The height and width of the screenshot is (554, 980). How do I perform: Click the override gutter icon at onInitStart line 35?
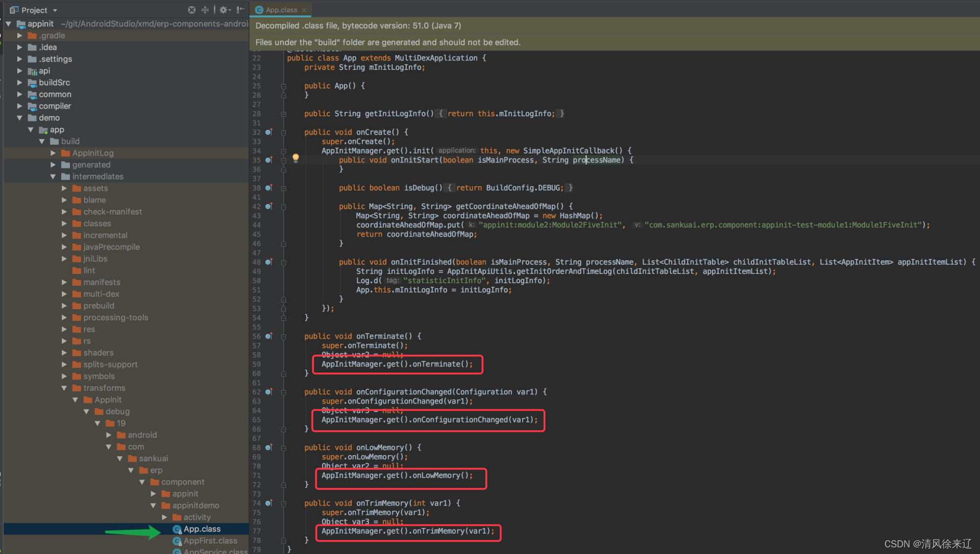[268, 160]
